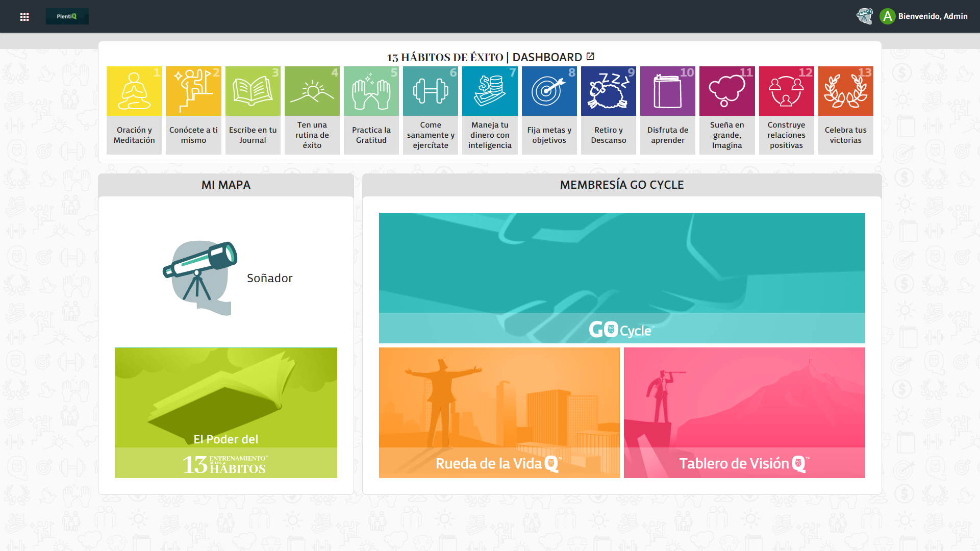Click the MI MAPA panel header
This screenshot has height=551, width=980.
coord(226,185)
